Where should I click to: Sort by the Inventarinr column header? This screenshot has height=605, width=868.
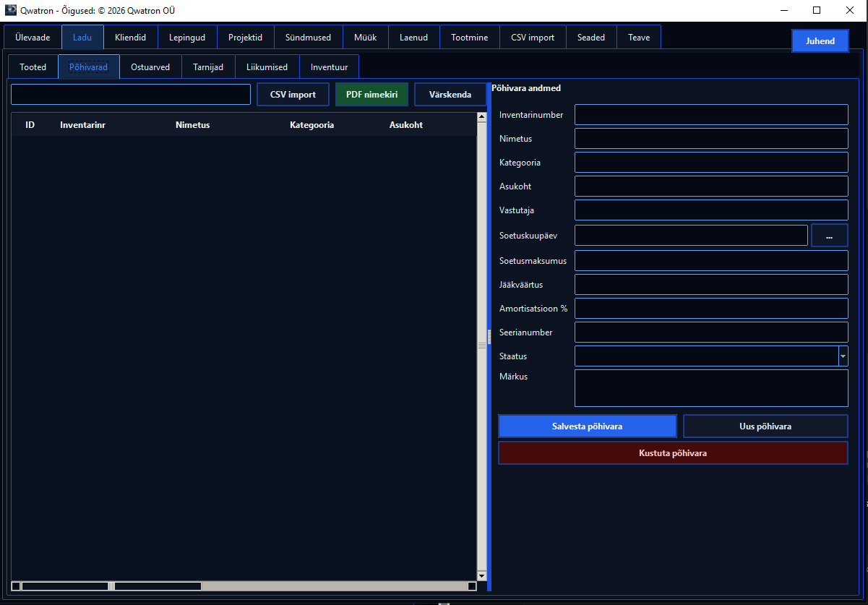(x=83, y=125)
